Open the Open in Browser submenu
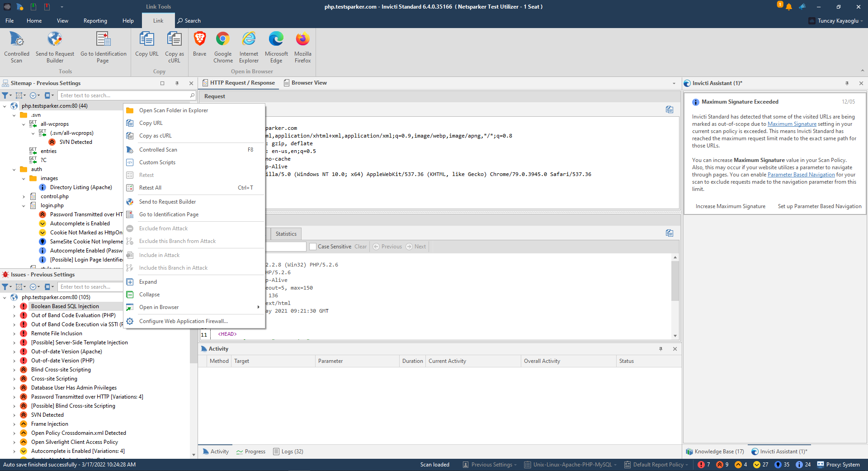Image resolution: width=868 pixels, height=471 pixels. pos(194,307)
